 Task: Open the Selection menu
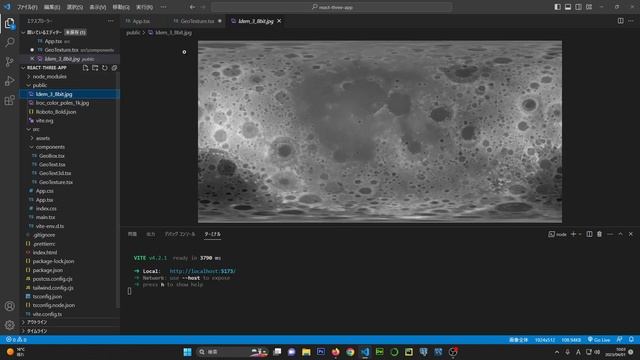click(x=75, y=7)
